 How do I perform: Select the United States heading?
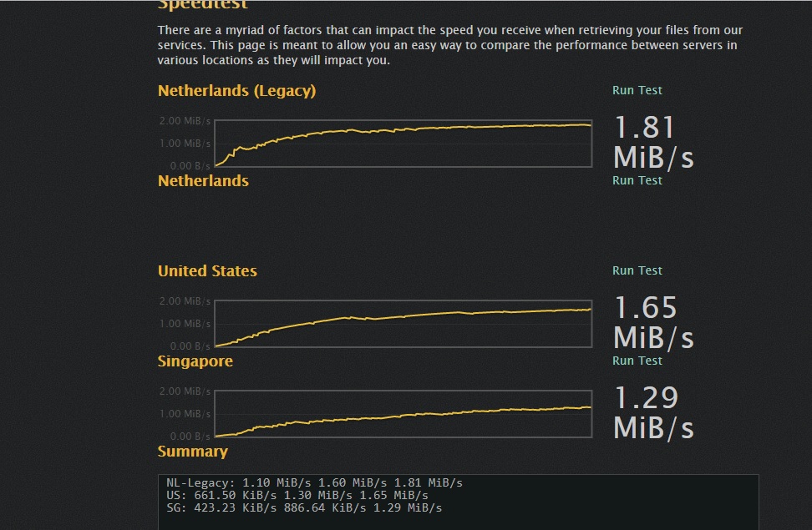[x=207, y=271]
